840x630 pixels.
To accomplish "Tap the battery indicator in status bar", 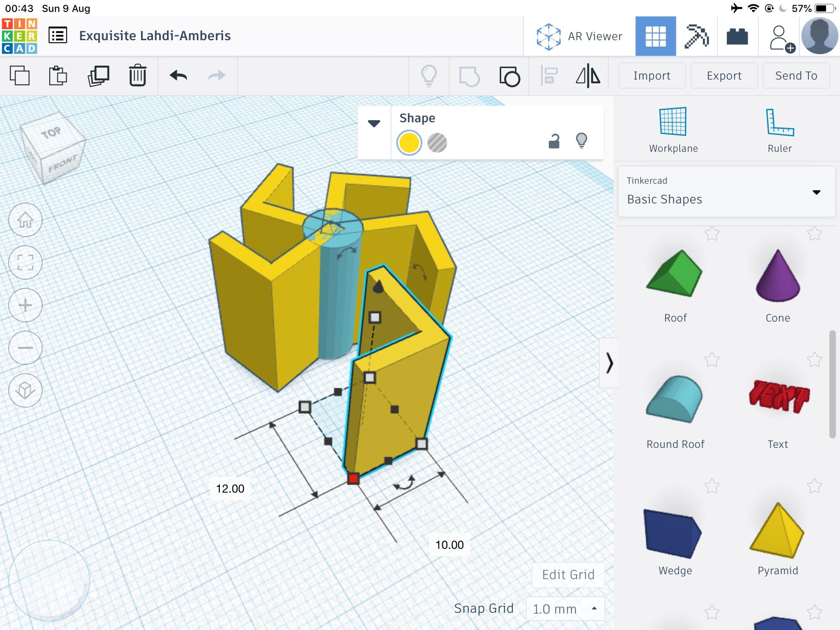I will [x=825, y=8].
